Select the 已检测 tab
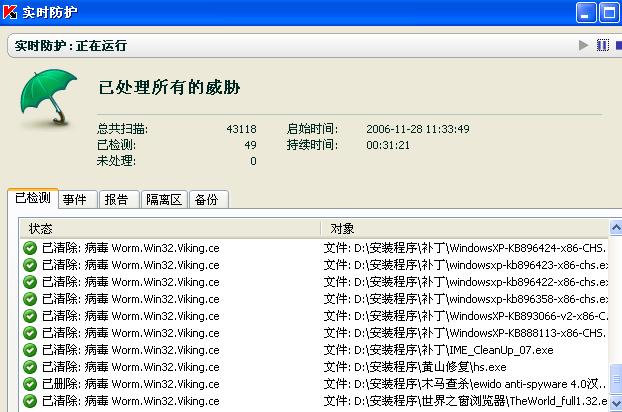The width and height of the screenshot is (622, 412). (x=33, y=197)
